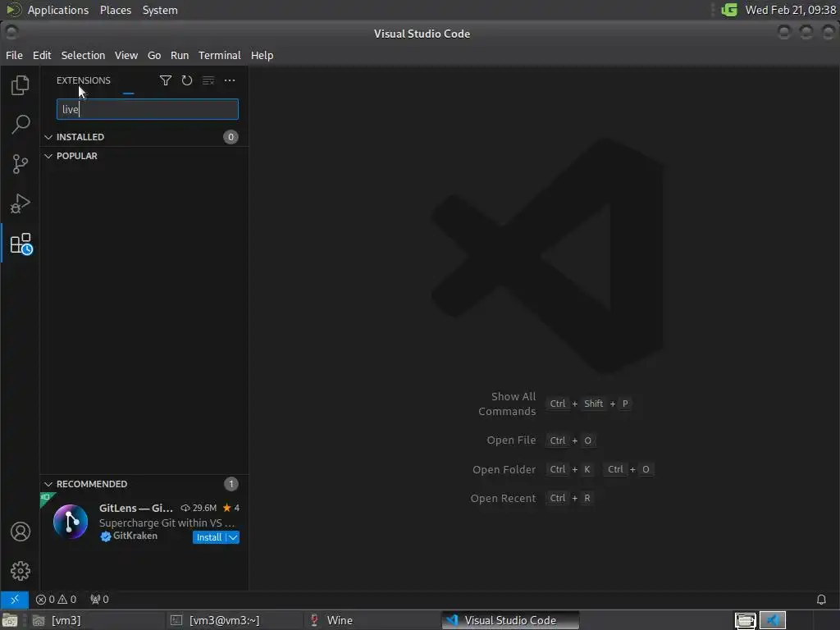Collapse the RECOMMENDED section
The width and height of the screenshot is (840, 630).
48,484
